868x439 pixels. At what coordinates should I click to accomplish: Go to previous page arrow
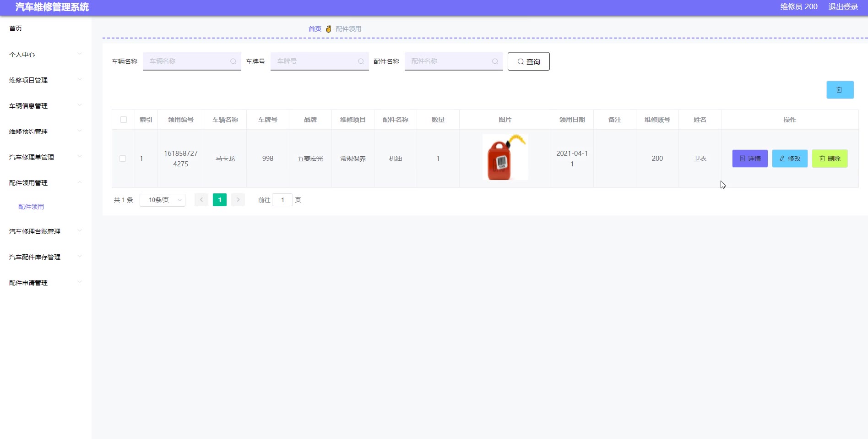[x=201, y=200]
